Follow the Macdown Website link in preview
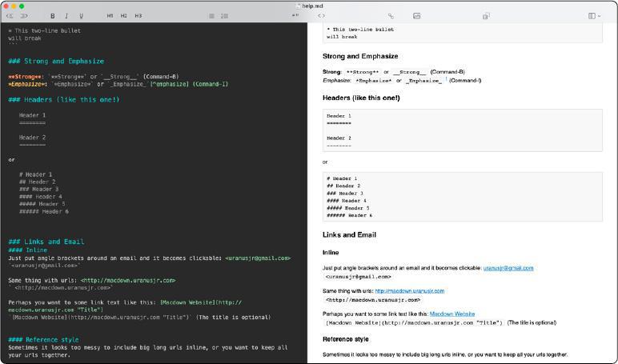This screenshot has height=364, width=618. [x=452, y=314]
